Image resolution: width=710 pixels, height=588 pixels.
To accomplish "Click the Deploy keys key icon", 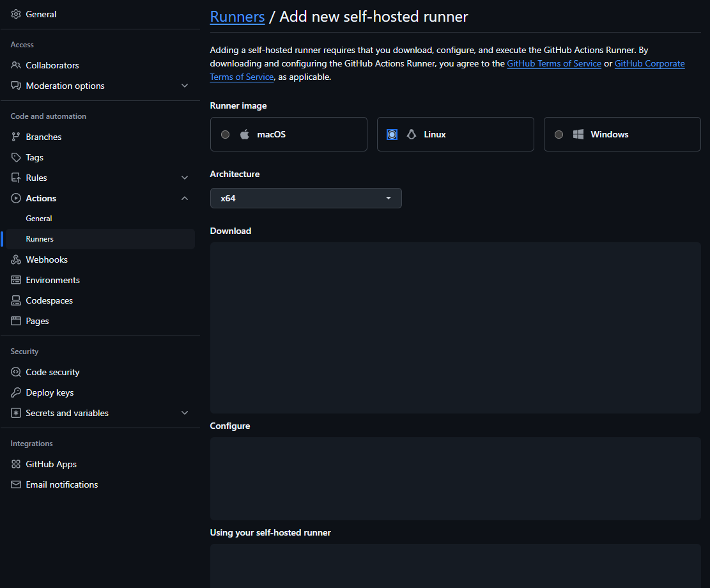I will point(16,392).
